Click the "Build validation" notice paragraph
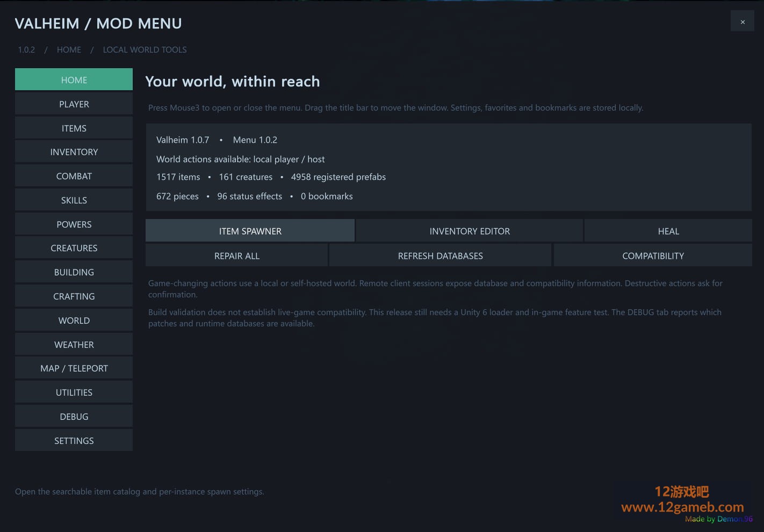 point(435,318)
